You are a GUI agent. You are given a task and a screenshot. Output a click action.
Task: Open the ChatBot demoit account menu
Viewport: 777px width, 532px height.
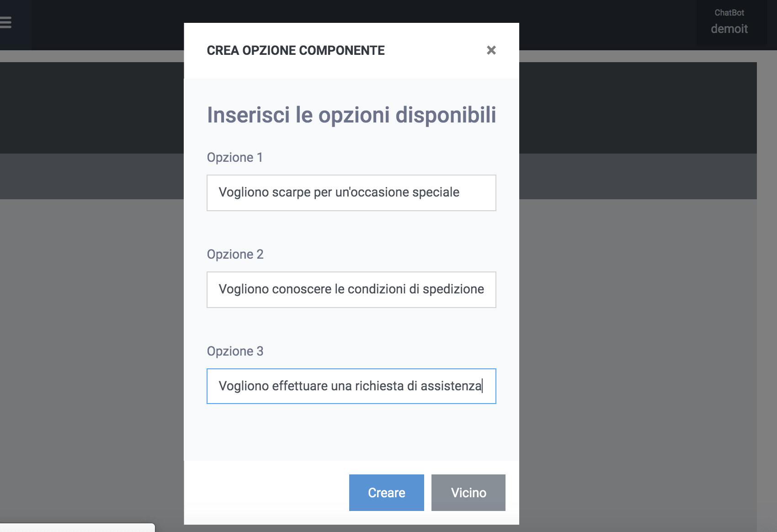pyautogui.click(x=729, y=23)
